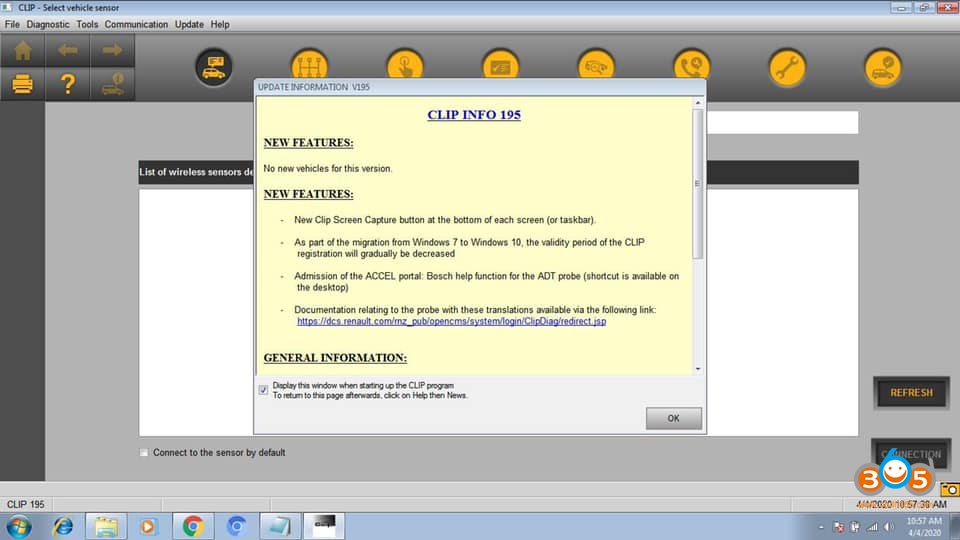Go to the Home screen icon
Image resolution: width=960 pixels, height=540 pixels.
coord(23,50)
